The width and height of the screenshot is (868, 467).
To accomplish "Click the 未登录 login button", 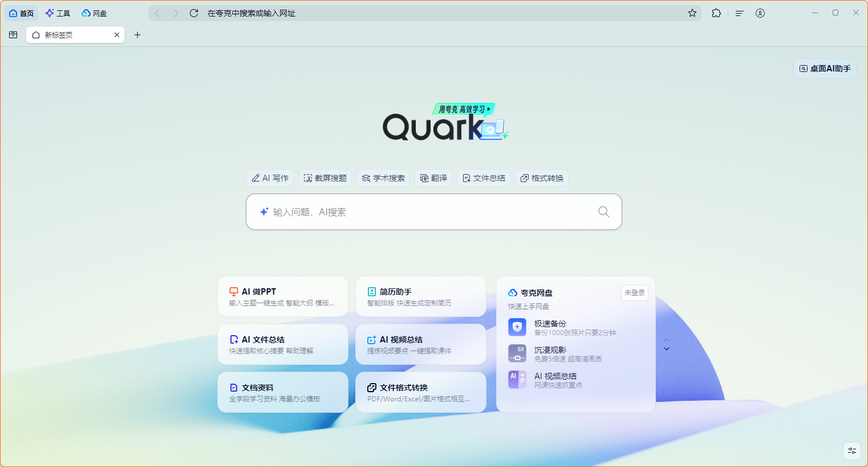I will tap(634, 293).
